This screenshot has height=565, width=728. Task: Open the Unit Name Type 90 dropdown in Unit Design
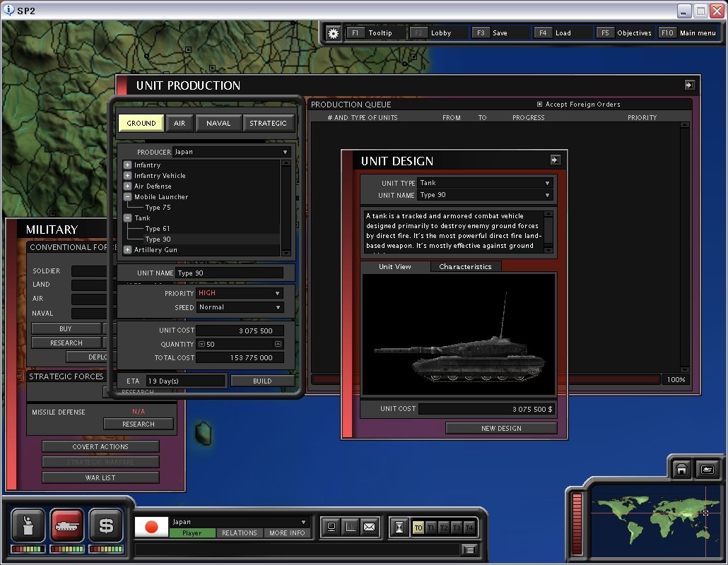pos(485,195)
